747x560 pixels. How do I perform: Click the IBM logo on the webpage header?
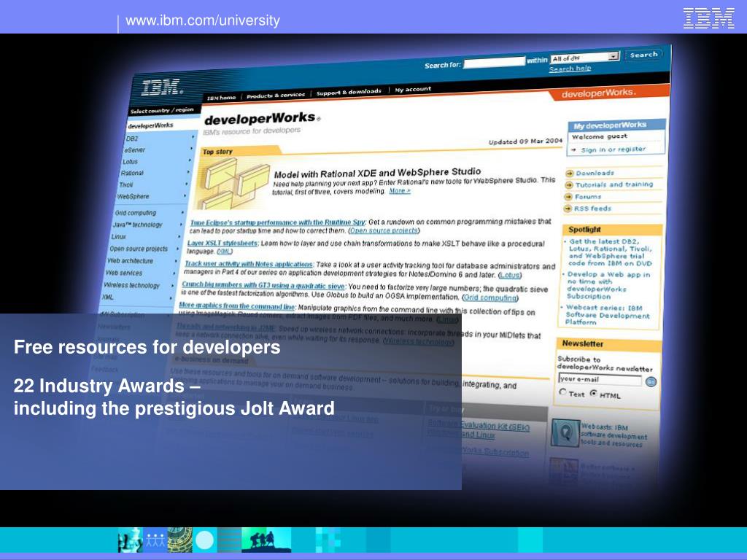tap(162, 87)
